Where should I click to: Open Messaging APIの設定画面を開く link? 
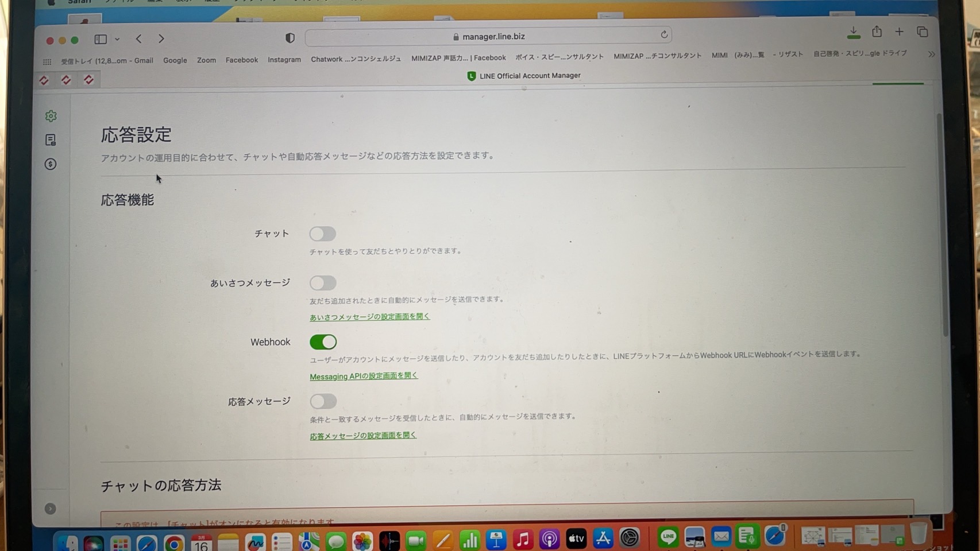point(364,376)
